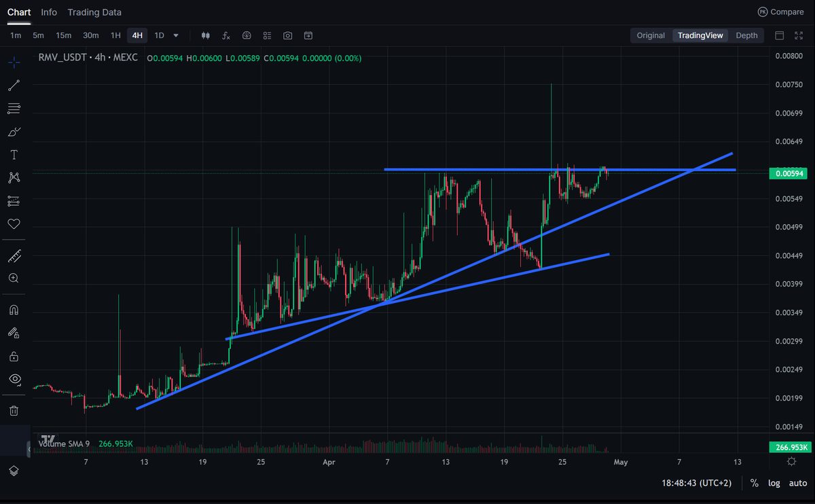The image size is (815, 504).
Task: Open the magnet snapping tool
Action: coord(14,309)
